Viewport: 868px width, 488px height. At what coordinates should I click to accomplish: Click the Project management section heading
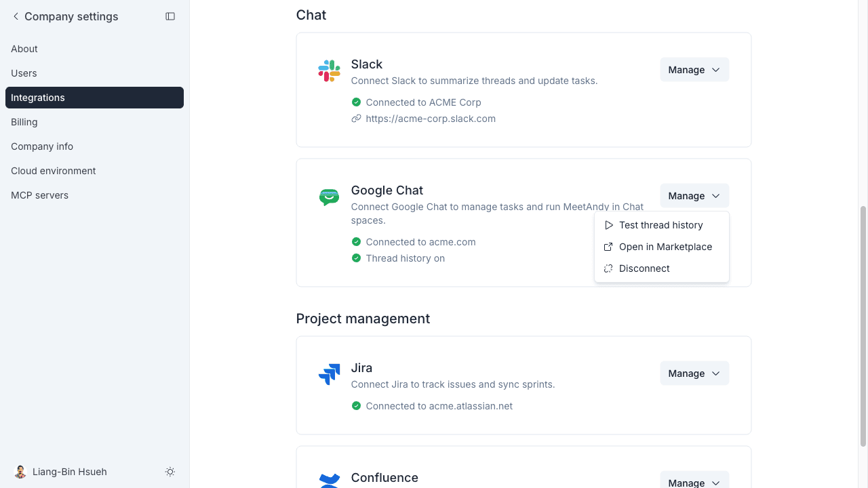coord(363,319)
